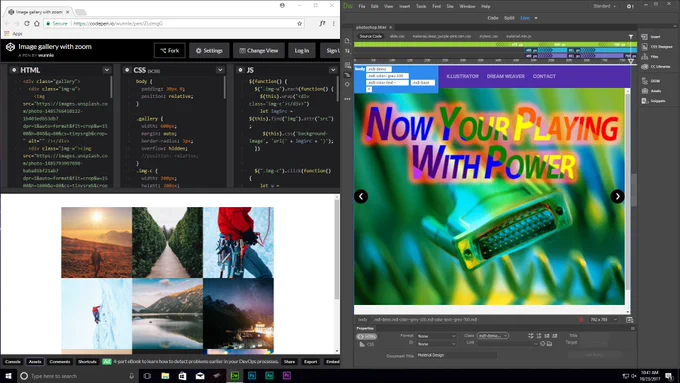Click the Change View button

tap(258, 51)
